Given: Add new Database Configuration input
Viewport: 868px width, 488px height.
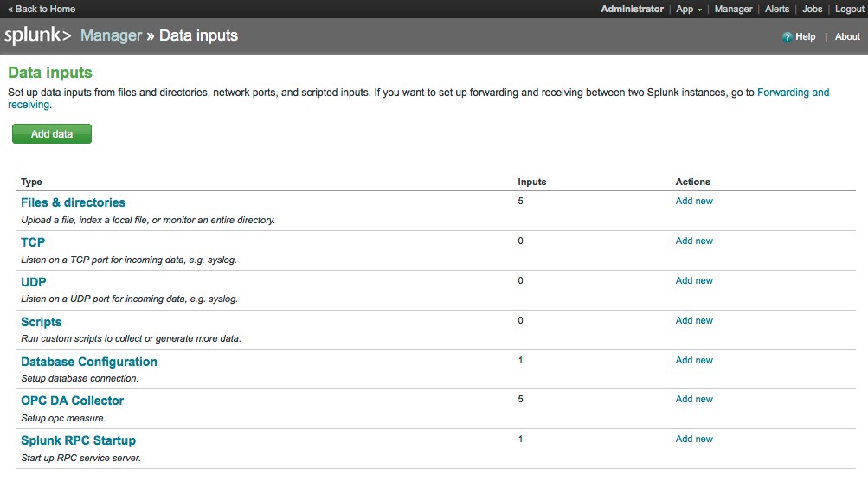Looking at the screenshot, I should coord(694,360).
